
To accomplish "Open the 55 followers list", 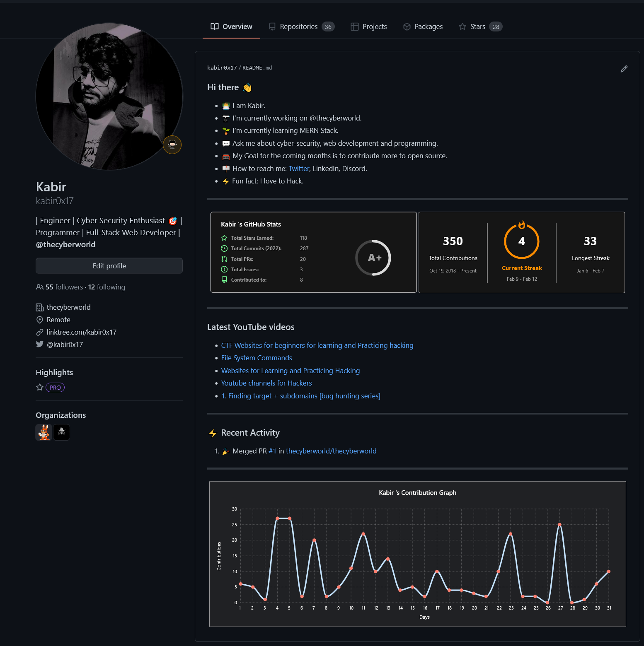I will [64, 287].
